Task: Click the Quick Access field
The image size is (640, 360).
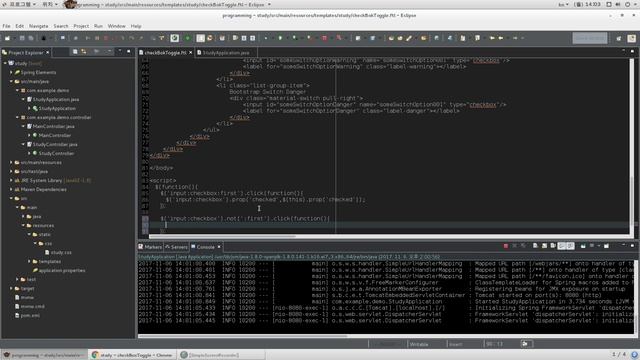Action: pos(590,38)
